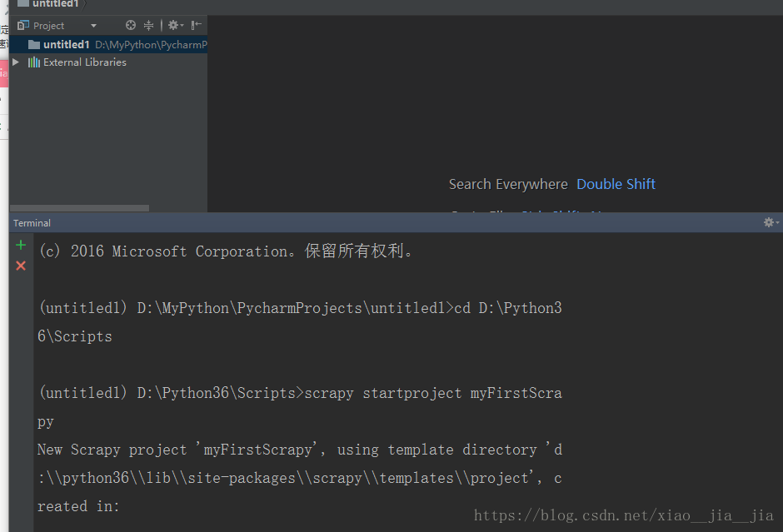Click the Terminal panel title
Image resolution: width=783 pixels, height=532 pixels.
point(32,223)
